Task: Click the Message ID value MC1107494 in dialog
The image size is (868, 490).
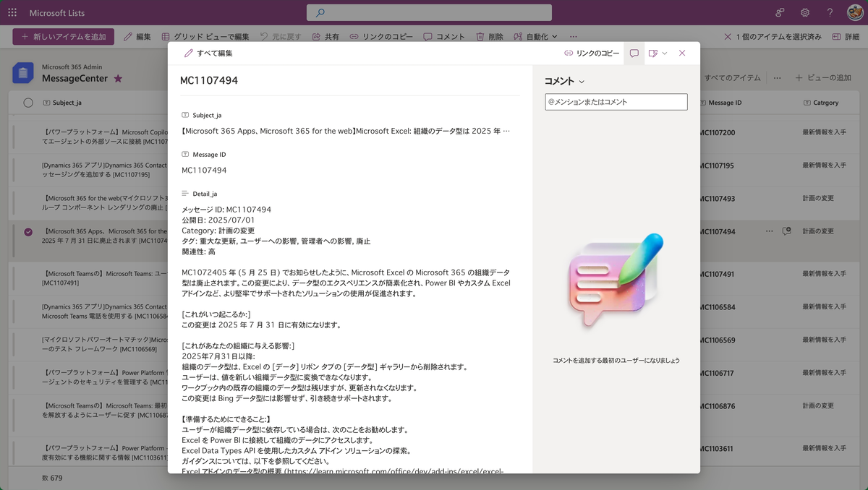Action: pos(204,171)
